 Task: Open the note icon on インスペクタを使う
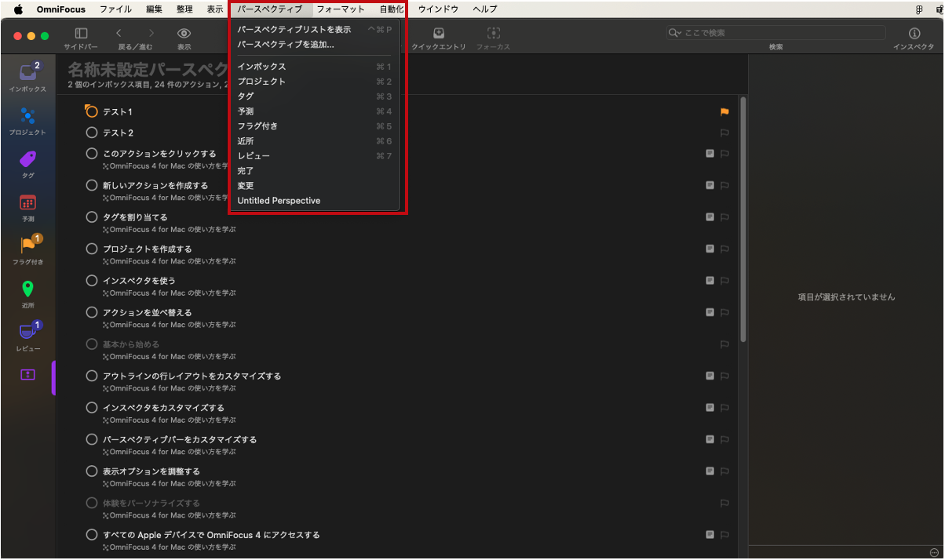[x=710, y=281]
